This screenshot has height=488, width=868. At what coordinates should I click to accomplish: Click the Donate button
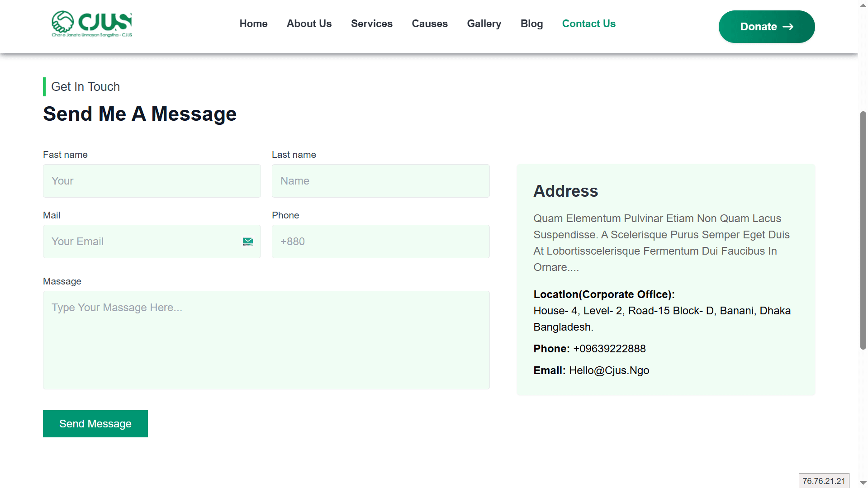coord(766,26)
